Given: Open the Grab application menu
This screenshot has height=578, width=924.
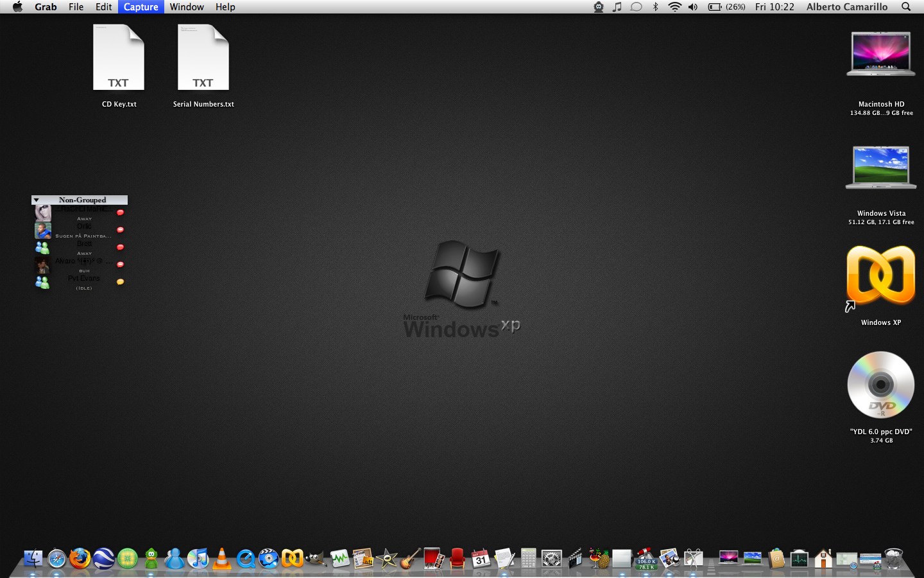Looking at the screenshot, I should [x=46, y=7].
